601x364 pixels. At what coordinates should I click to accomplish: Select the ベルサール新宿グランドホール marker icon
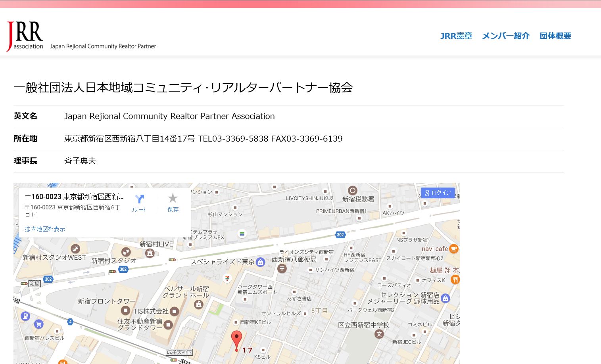pos(198,305)
